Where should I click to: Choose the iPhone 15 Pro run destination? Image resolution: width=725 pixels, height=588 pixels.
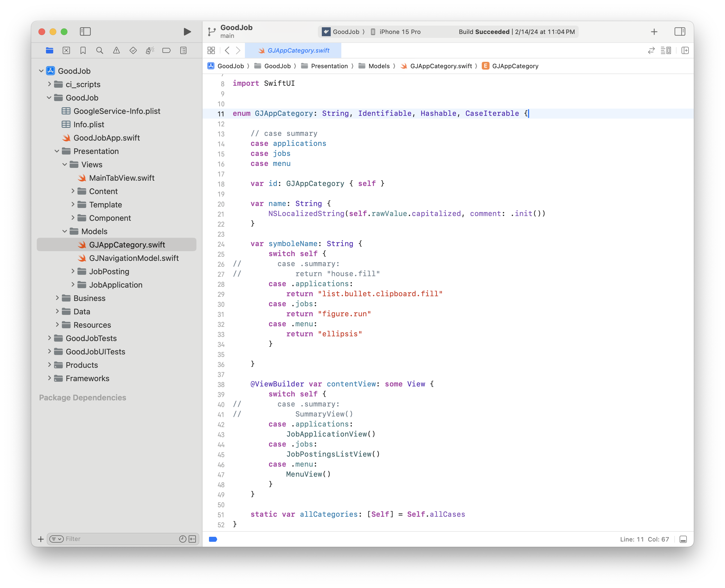pos(400,32)
